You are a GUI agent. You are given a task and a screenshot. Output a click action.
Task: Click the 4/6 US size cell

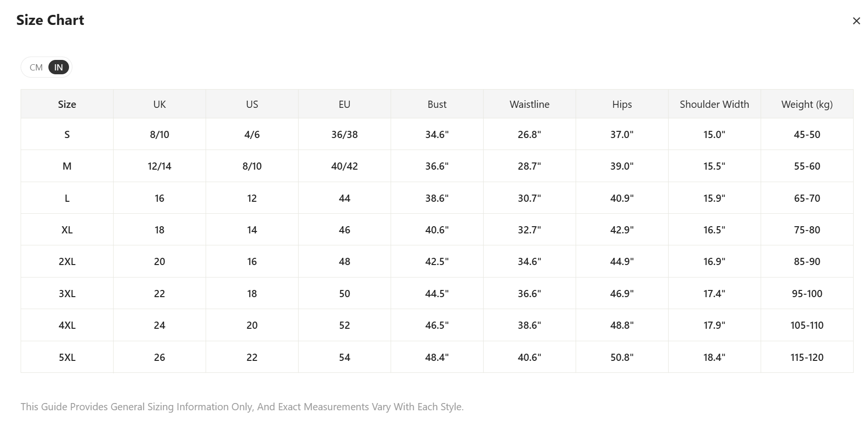[x=252, y=135]
